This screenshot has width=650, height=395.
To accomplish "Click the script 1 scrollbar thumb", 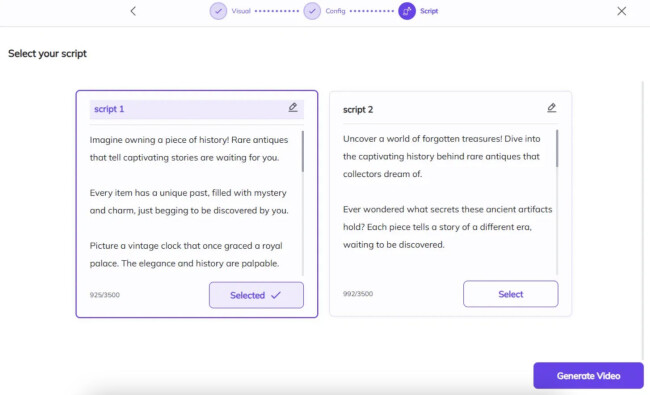I will tap(303, 151).
